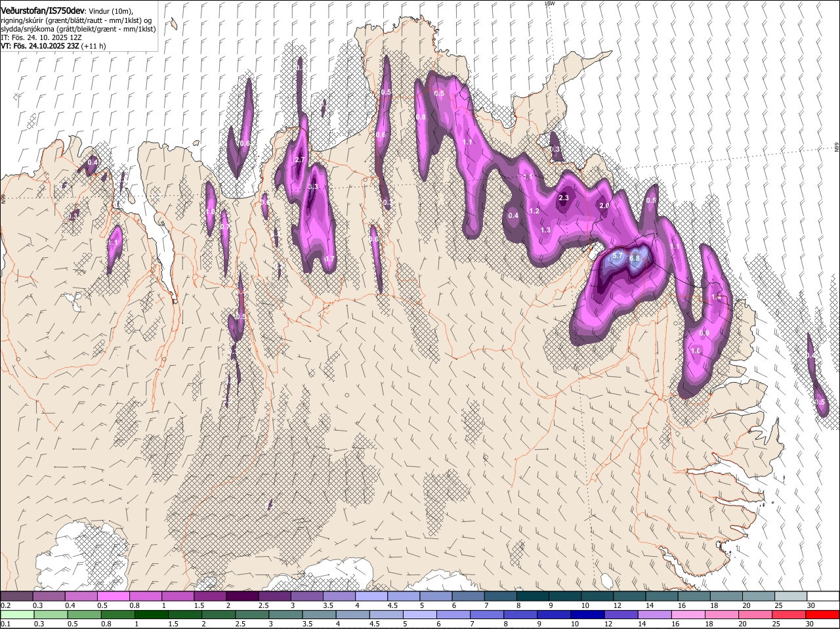Click the upper legend swatch between 1.5 and 2

click(x=210, y=596)
